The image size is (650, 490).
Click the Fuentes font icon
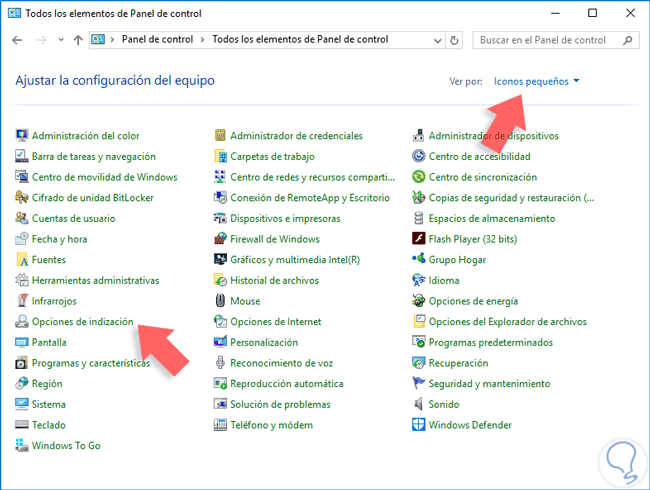pyautogui.click(x=22, y=260)
